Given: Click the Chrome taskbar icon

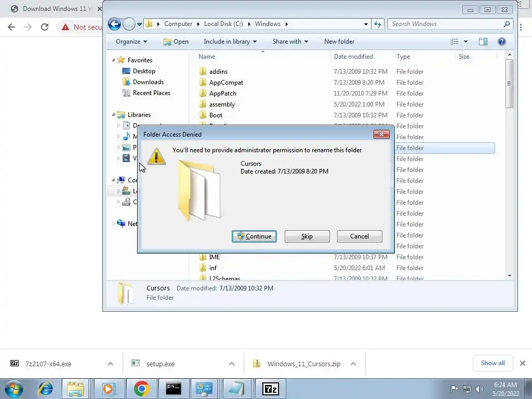Looking at the screenshot, I should [141, 389].
